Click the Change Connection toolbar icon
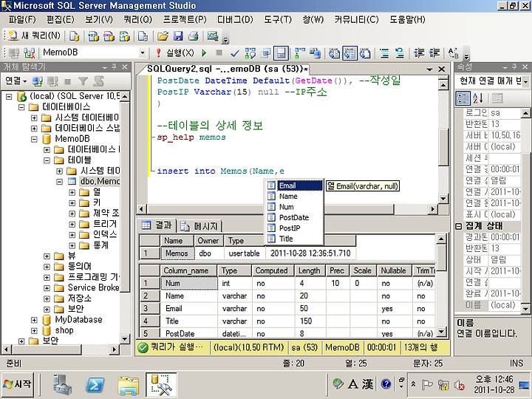532x399 pixels. pyautogui.click(x=29, y=53)
